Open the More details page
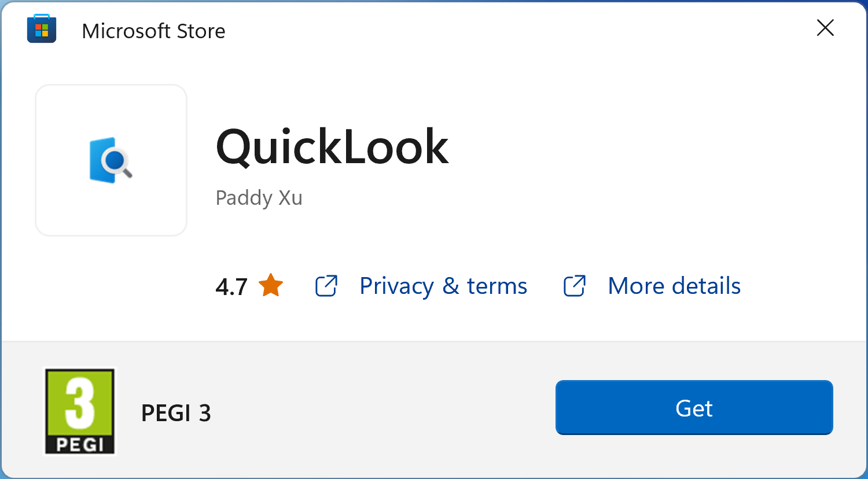Viewport: 868px width, 479px height. (674, 285)
